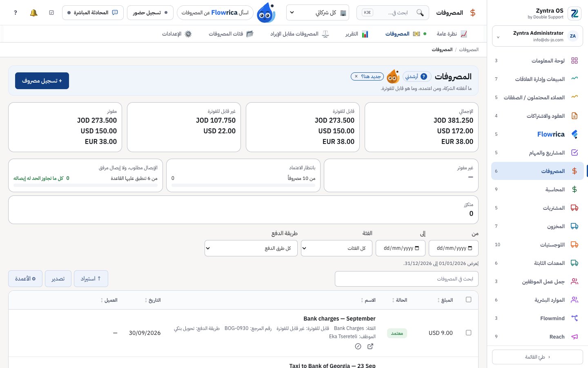Go to المبيعات وإدارة العلاقات in sidebar

(x=537, y=79)
